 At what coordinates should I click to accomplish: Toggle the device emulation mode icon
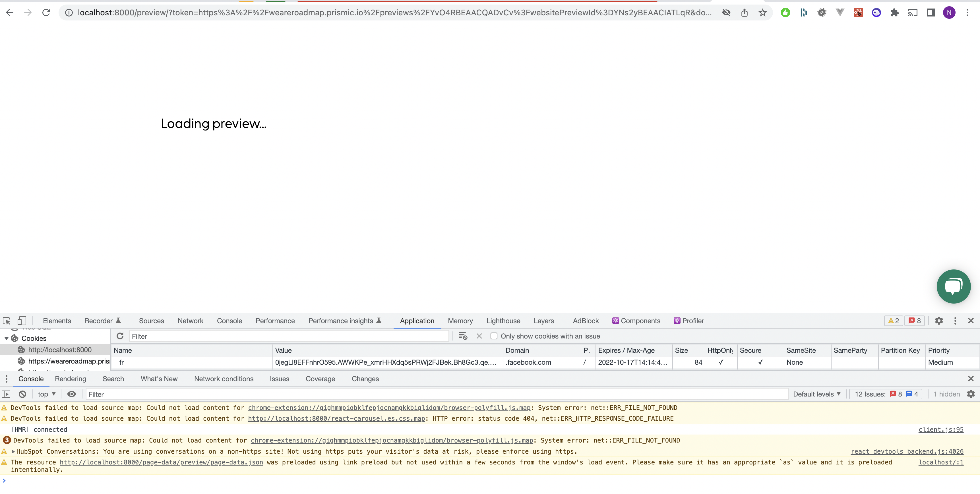22,321
